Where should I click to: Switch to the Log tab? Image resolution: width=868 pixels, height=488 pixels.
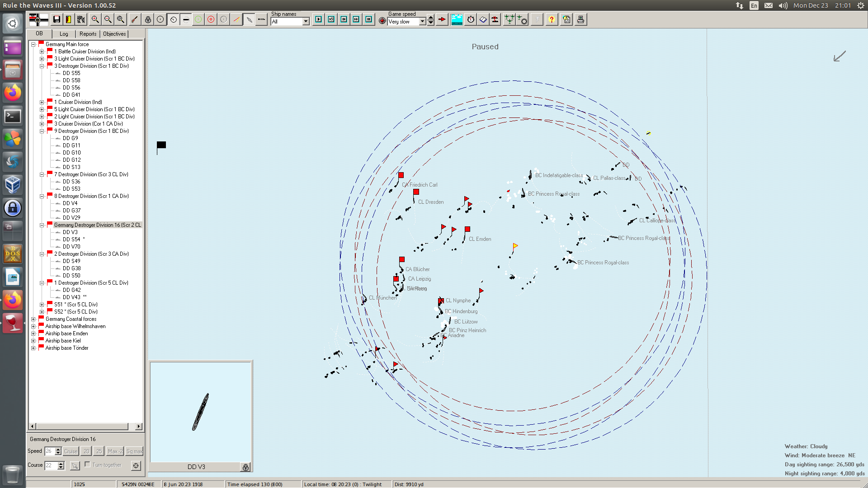click(64, 34)
